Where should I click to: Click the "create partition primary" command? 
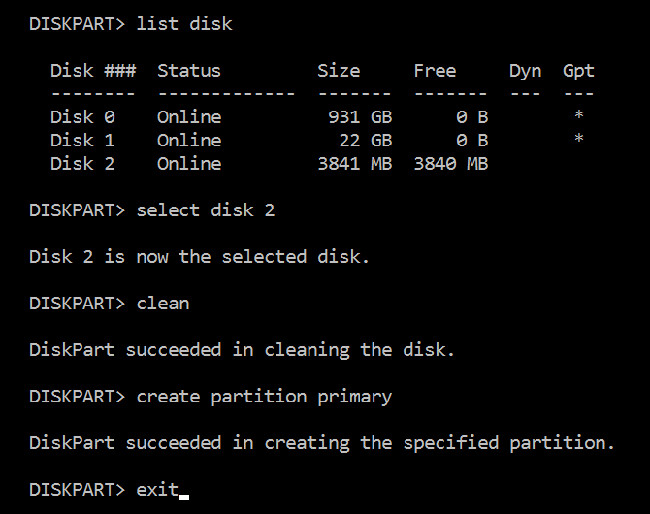tap(264, 397)
